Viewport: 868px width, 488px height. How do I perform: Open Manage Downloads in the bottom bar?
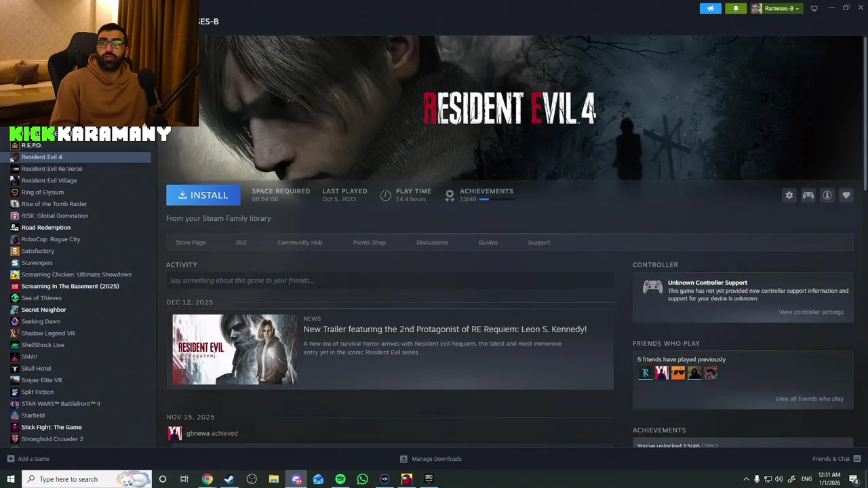431,459
